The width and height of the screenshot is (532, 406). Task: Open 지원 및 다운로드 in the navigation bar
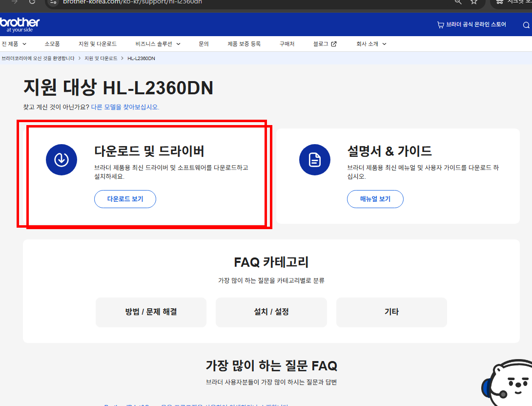[98, 44]
